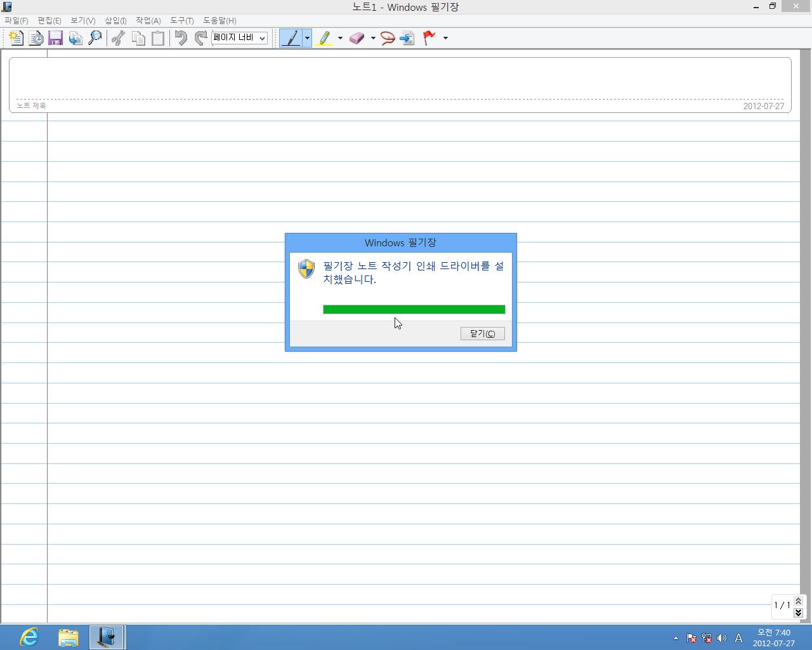Expand the Pen options arrow

pyautogui.click(x=307, y=38)
